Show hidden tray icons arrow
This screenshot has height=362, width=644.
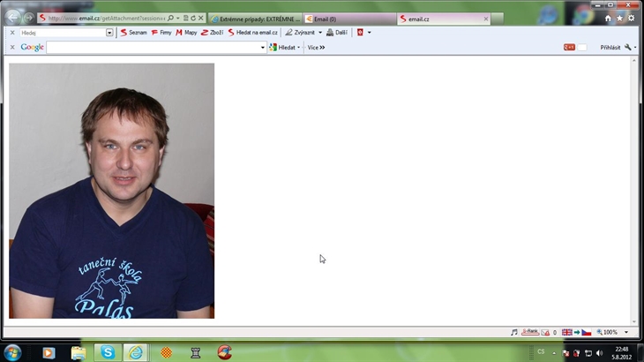click(x=554, y=353)
